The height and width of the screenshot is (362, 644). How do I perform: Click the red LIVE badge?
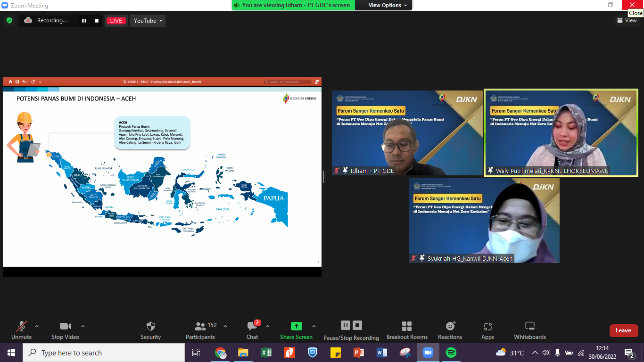coord(116,21)
